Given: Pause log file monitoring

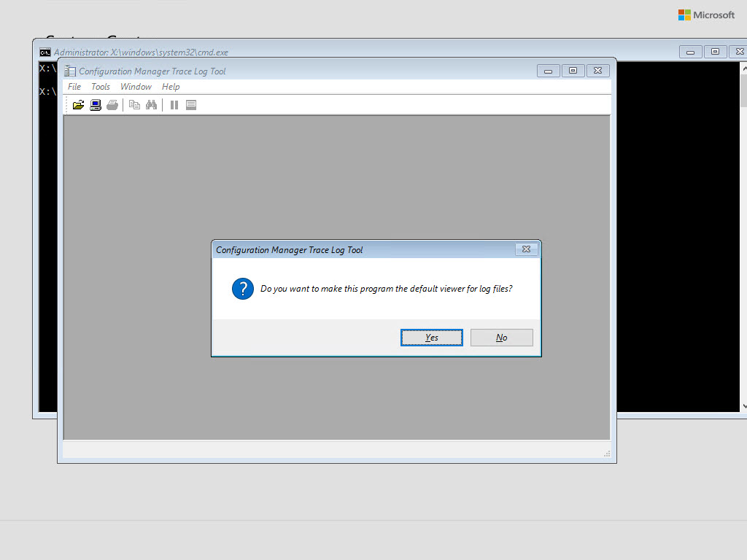Looking at the screenshot, I should point(174,104).
